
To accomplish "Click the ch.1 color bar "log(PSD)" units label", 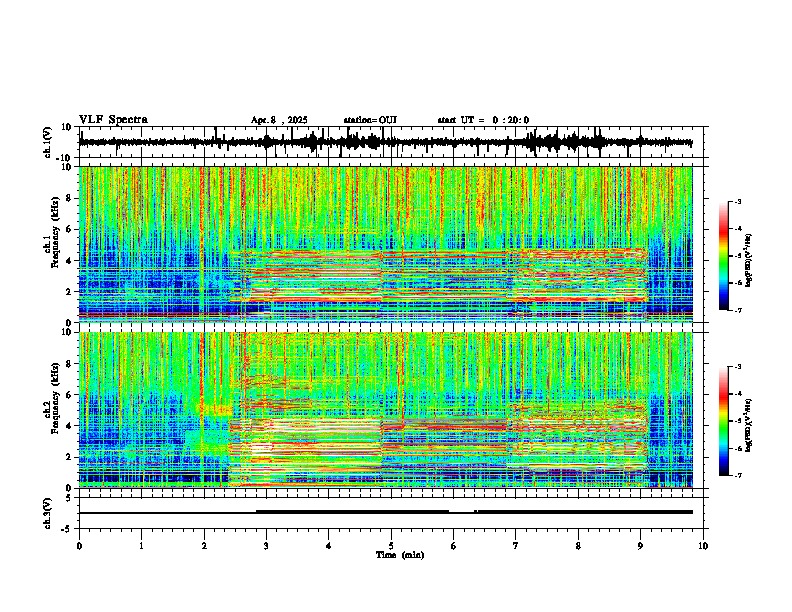I will 748,260.
